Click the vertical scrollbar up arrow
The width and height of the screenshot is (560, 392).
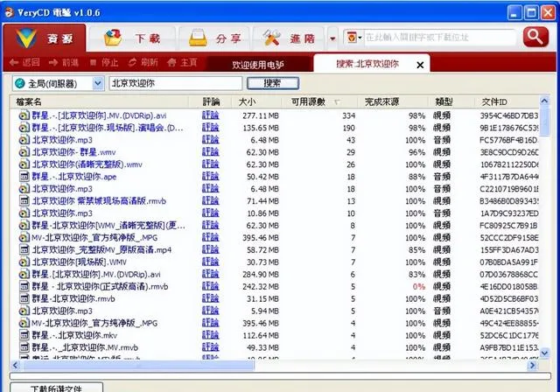pos(544,101)
